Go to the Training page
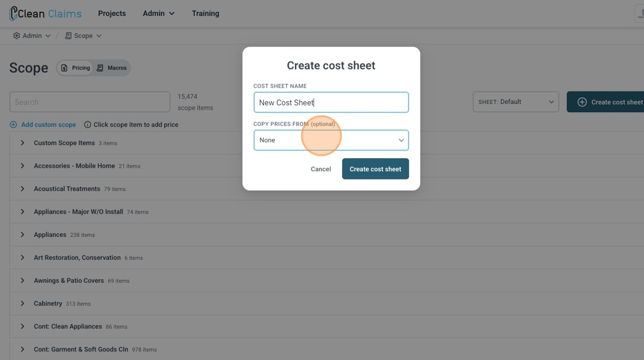The height and width of the screenshot is (360, 644). (205, 13)
